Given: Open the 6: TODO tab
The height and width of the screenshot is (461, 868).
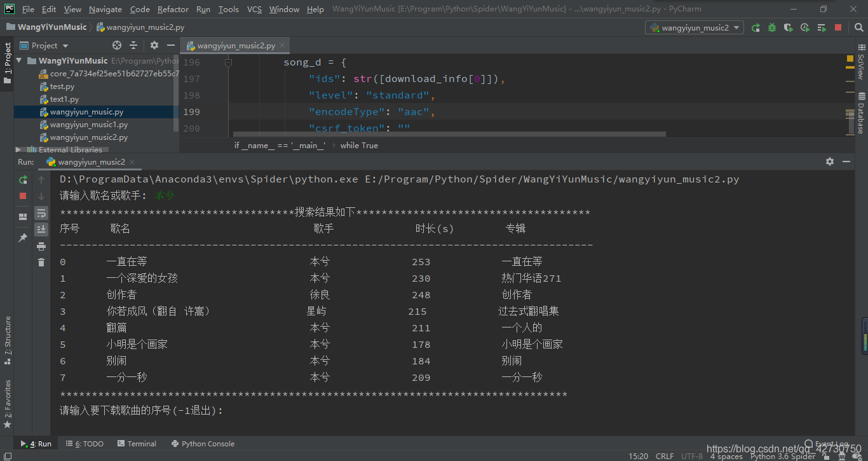Looking at the screenshot, I should [85, 444].
